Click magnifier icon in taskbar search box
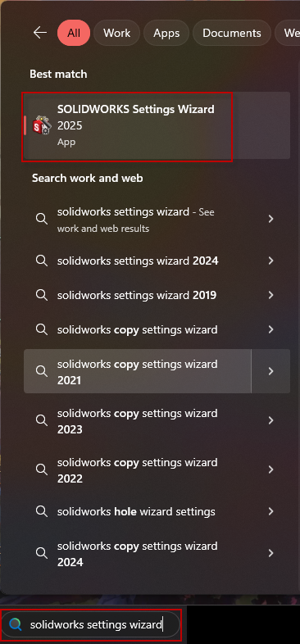 [16, 624]
